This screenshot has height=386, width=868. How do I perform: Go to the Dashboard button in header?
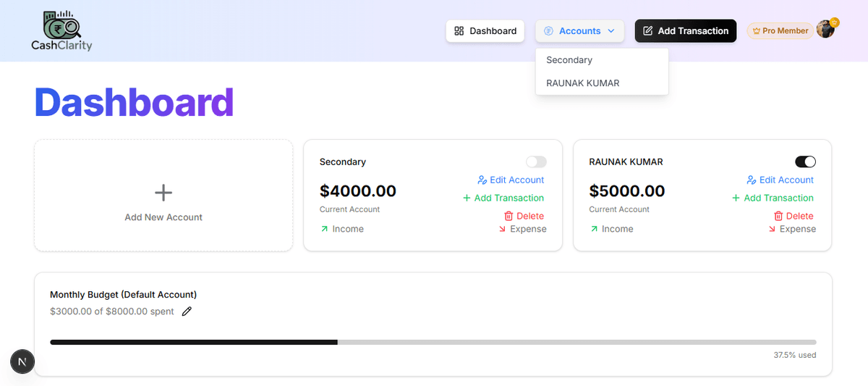(x=485, y=31)
